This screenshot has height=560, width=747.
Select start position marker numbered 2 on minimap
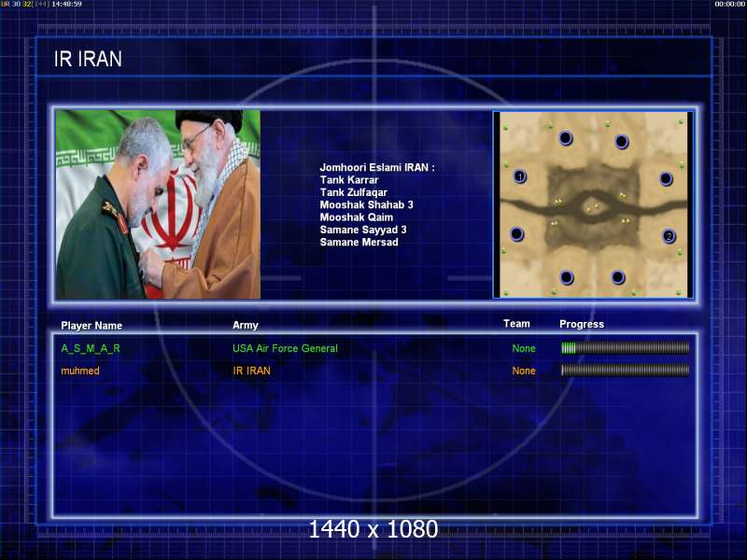pos(669,236)
